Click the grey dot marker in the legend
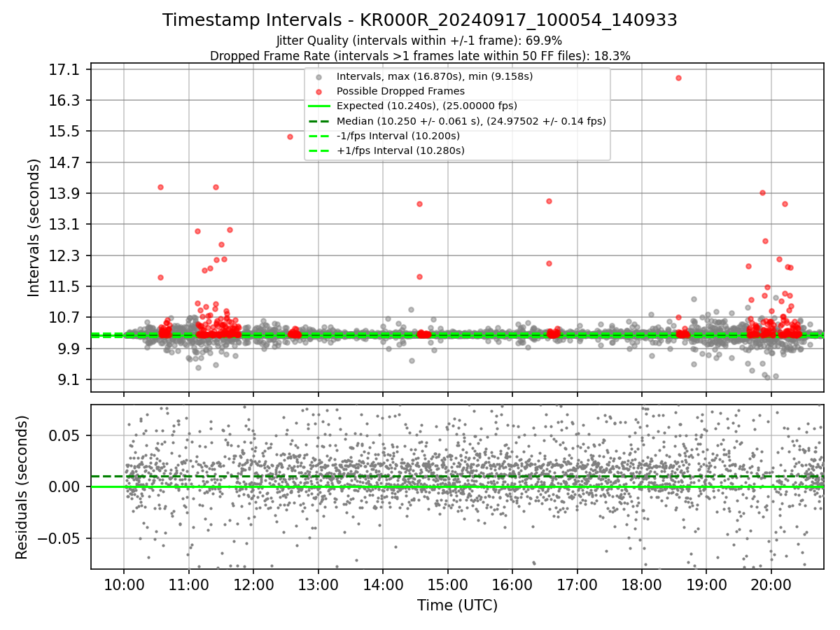Image resolution: width=840 pixels, height=630 pixels. 319,76
